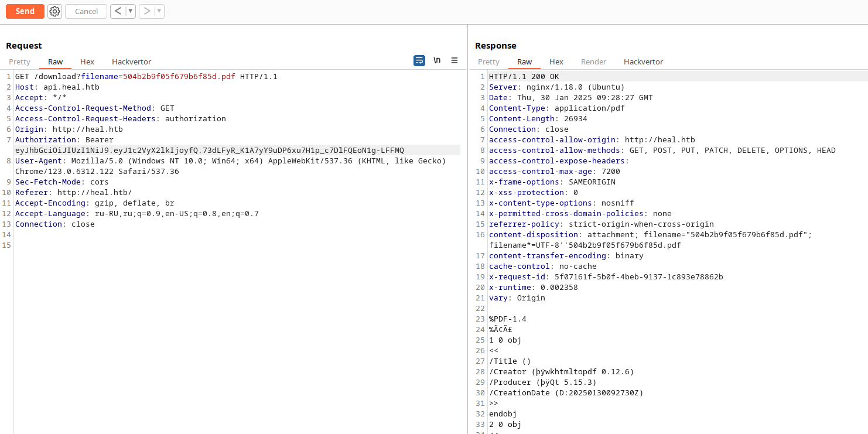Click access-control-allow-methods header line

pyautogui.click(x=662, y=150)
